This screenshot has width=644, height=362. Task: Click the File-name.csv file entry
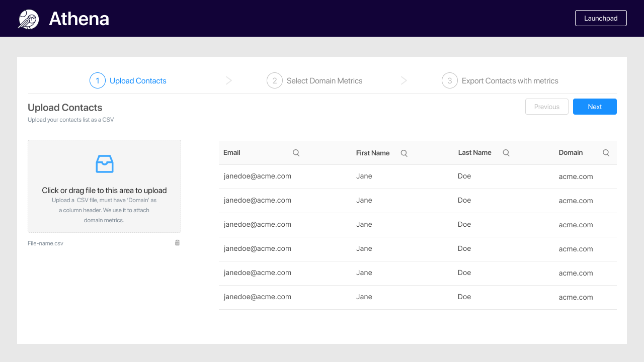[x=45, y=243]
